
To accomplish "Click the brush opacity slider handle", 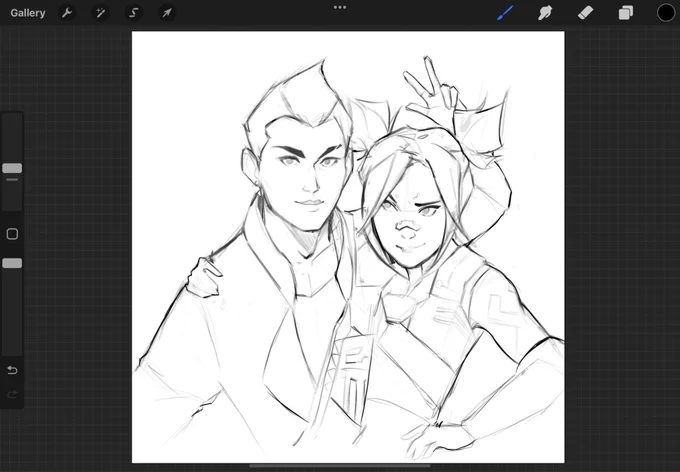I will coord(12,263).
